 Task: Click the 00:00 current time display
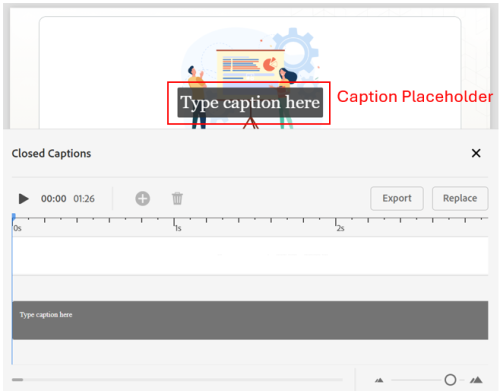pos(53,199)
